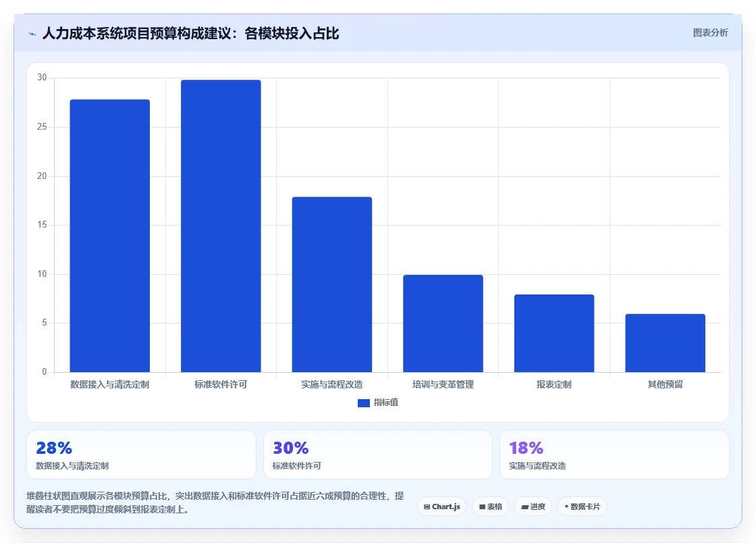
Task: Select the 实施与流程改造 bar
Action: pyautogui.click(x=332, y=284)
